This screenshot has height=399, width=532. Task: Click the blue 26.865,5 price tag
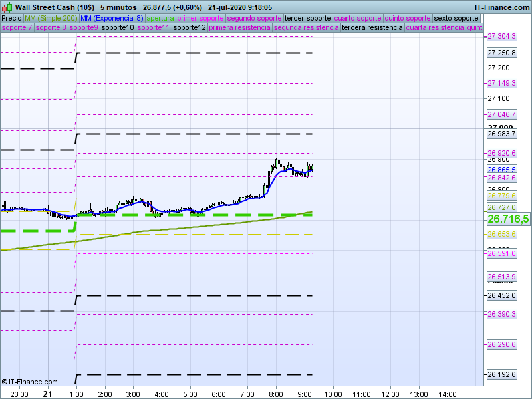click(501, 170)
